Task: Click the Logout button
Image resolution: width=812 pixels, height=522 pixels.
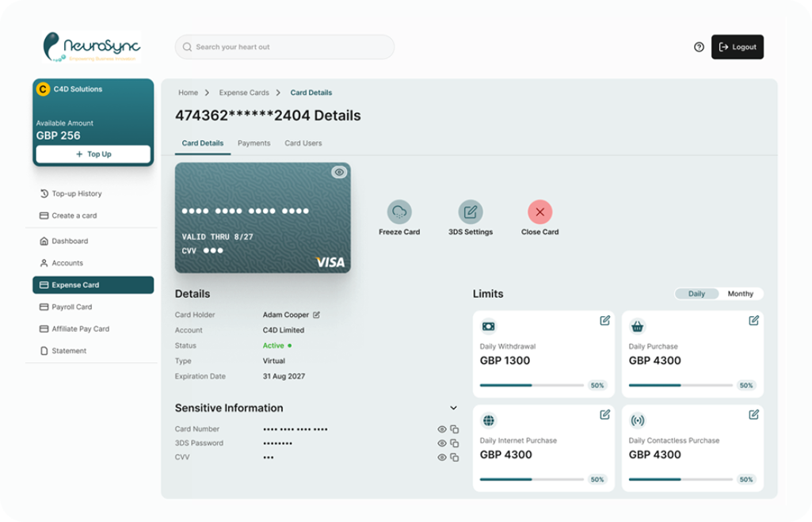Action: pos(737,48)
